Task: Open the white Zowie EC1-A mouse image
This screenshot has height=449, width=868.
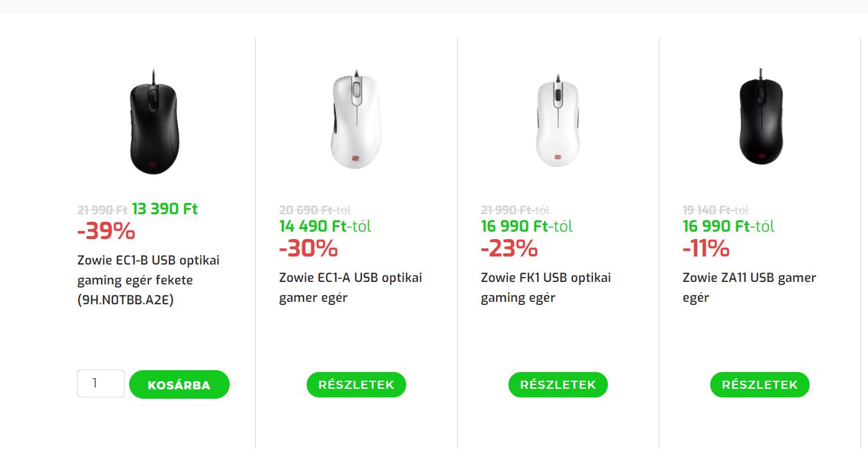Action: (x=356, y=120)
